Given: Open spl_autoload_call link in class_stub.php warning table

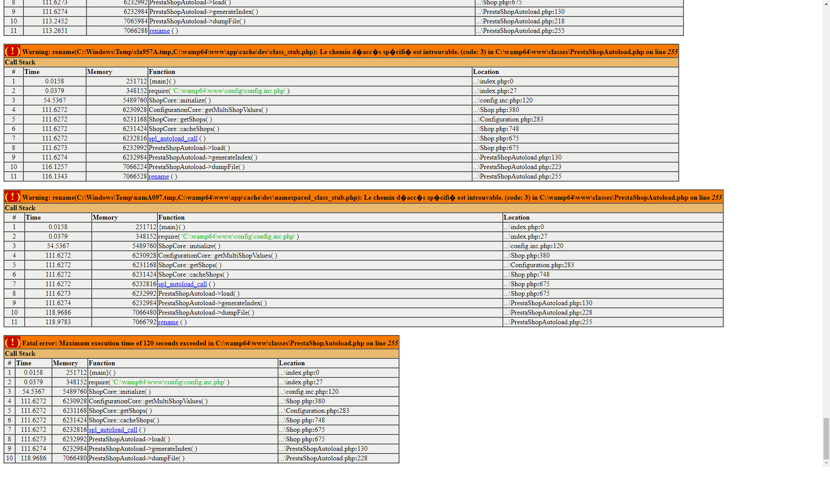Looking at the screenshot, I should pyautogui.click(x=173, y=138).
